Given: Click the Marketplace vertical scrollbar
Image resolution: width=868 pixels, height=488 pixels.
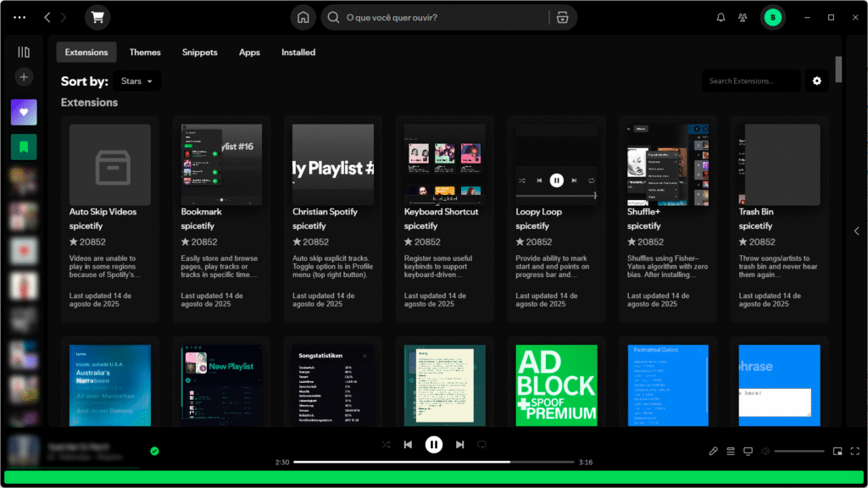Looking at the screenshot, I should (838, 69).
